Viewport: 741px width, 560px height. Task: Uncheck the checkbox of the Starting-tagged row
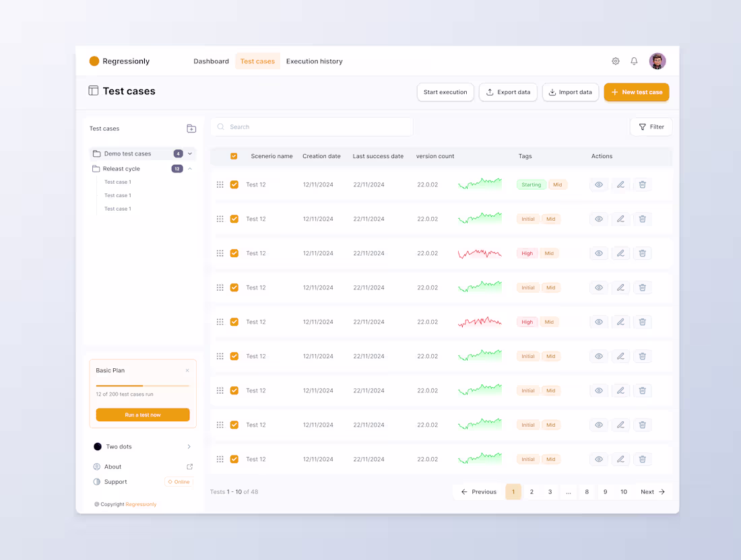234,184
